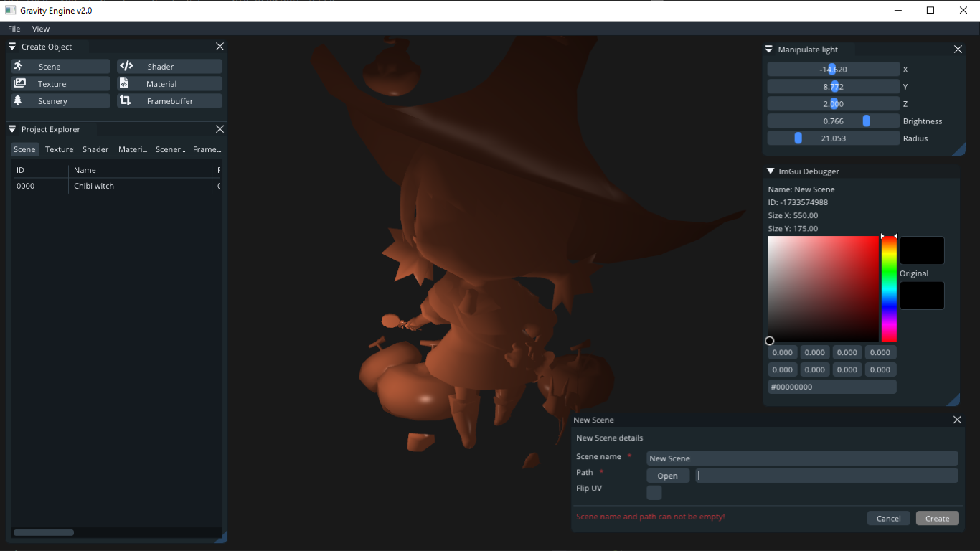Toggle the Flip UV checkbox
The height and width of the screenshot is (551, 980).
coord(654,492)
